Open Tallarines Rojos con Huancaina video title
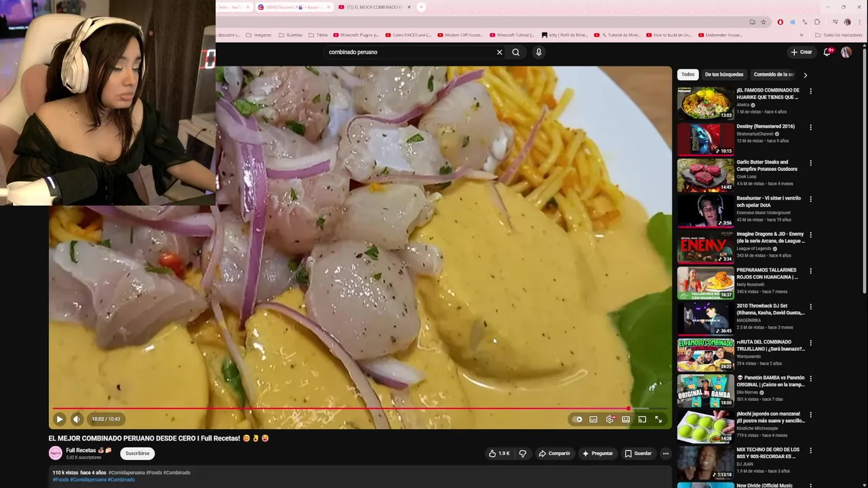 click(768, 273)
